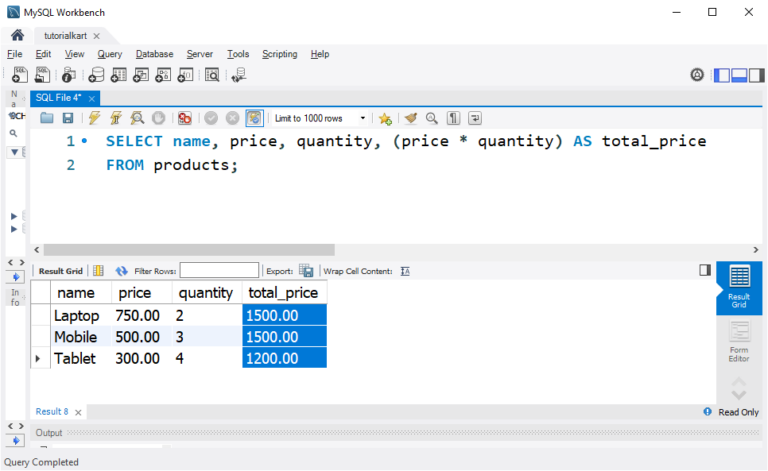The image size is (768, 471).
Task: Execute the query with the lightning bolt icon
Action: point(94,118)
